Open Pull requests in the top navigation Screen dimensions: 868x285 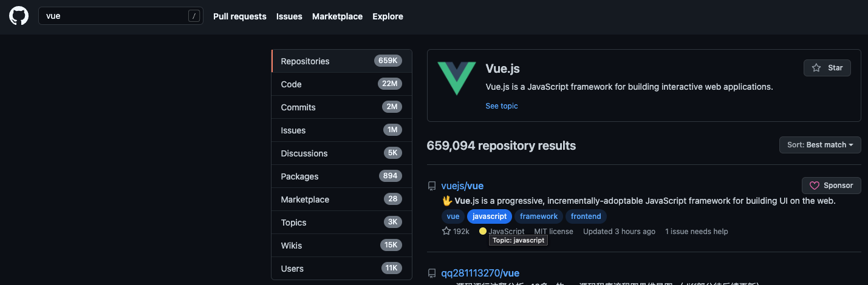(239, 16)
